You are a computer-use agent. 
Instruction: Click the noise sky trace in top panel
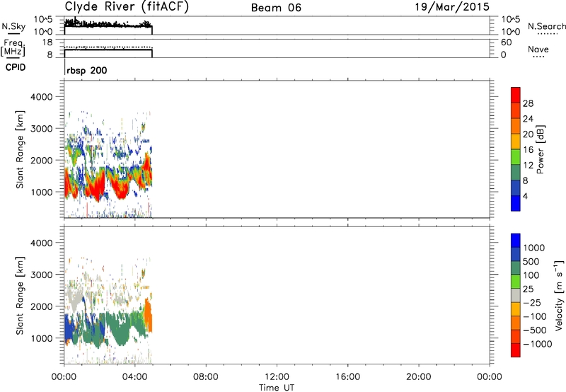[x=108, y=24]
